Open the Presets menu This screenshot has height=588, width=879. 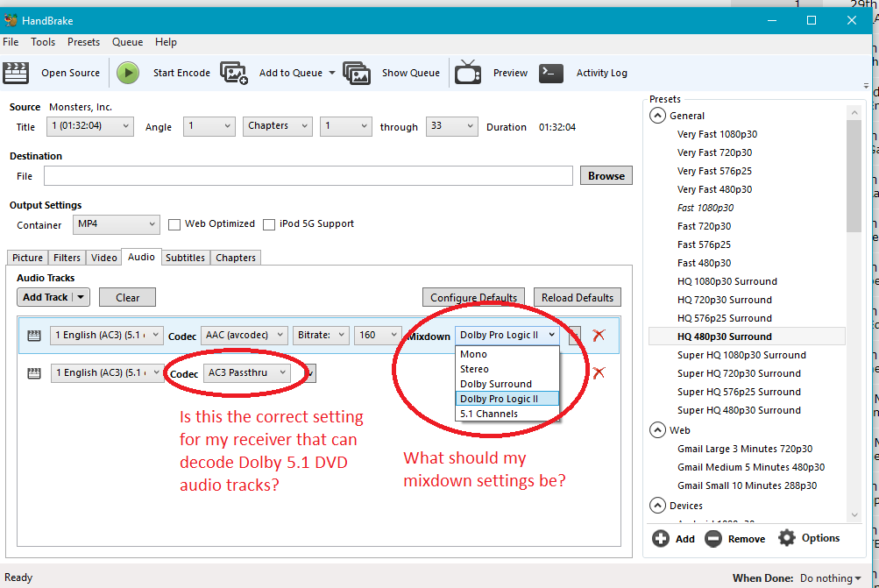point(83,42)
